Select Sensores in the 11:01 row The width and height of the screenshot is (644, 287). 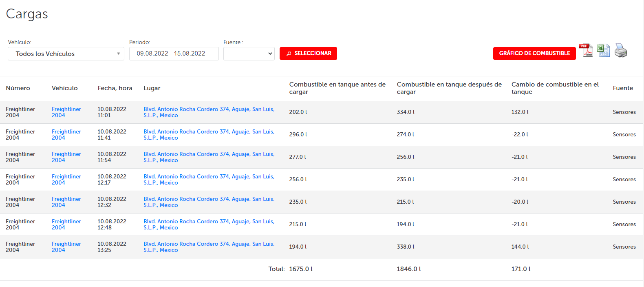624,112
